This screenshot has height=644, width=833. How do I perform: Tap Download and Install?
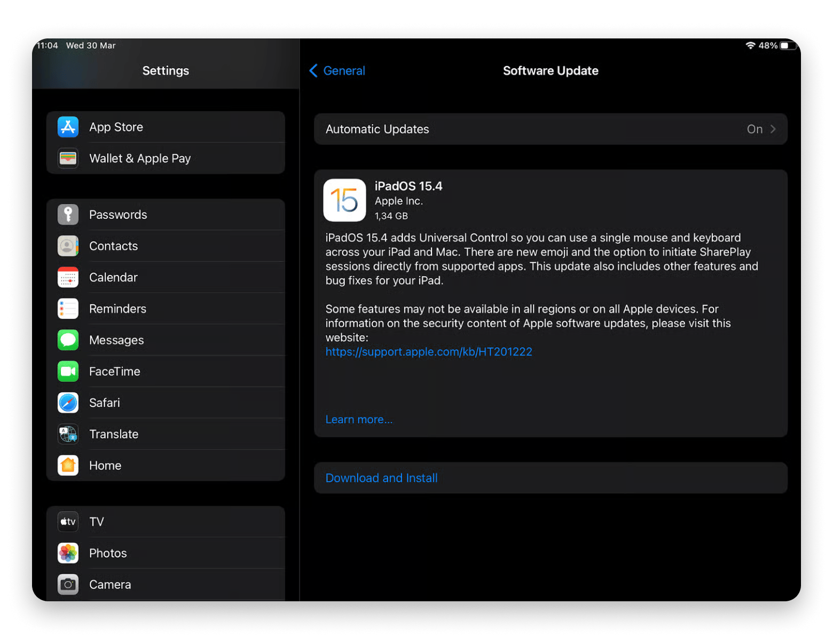tap(381, 478)
